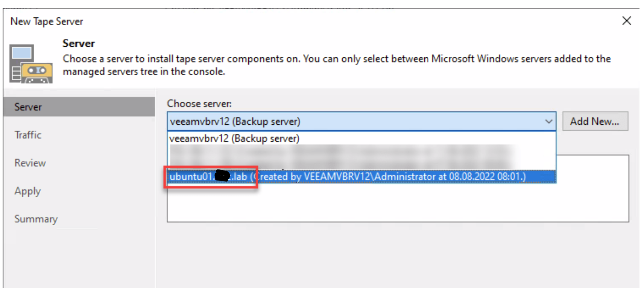The width and height of the screenshot is (644, 293).
Task: Click the blacked-out part of ubuntu01 hostname
Action: pos(222,176)
